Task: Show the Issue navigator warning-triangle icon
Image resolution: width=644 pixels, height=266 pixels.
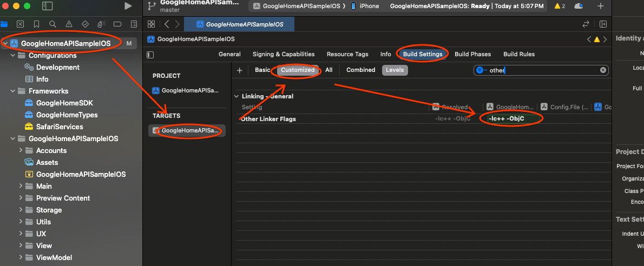Action: coord(69,24)
